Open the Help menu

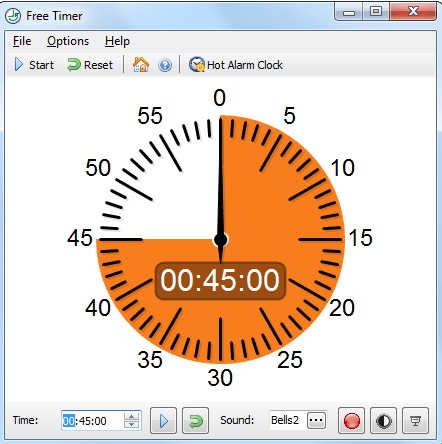(117, 41)
